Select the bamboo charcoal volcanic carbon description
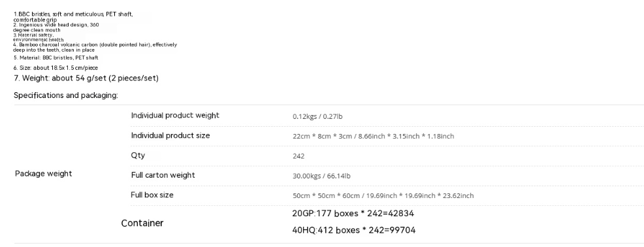Screen dimensions: 644x247 point(95,47)
